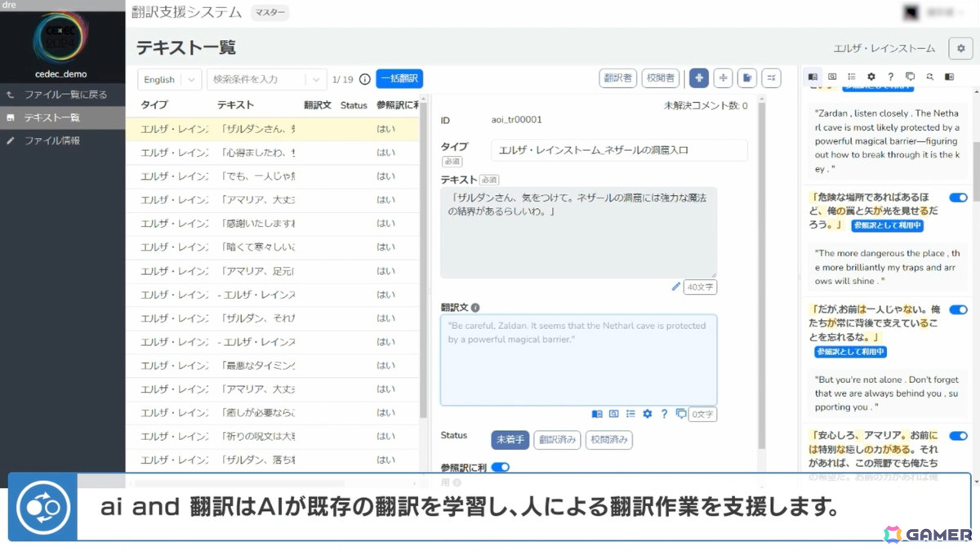
Task: Click the blue plus add button
Action: [x=699, y=78]
